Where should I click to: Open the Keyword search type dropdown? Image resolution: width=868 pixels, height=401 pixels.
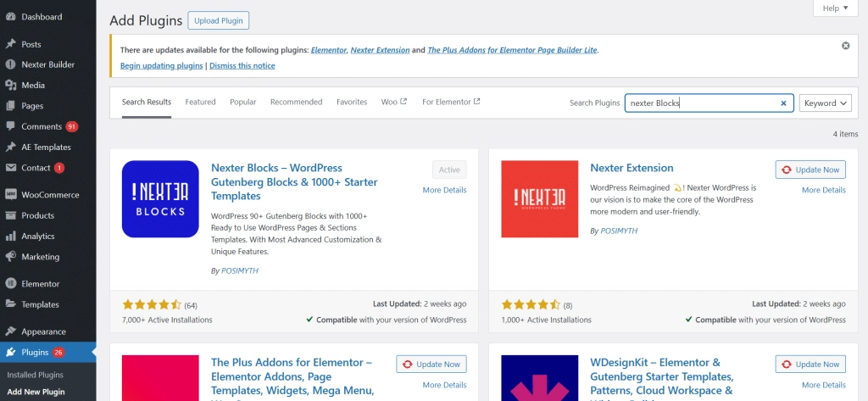click(x=825, y=103)
